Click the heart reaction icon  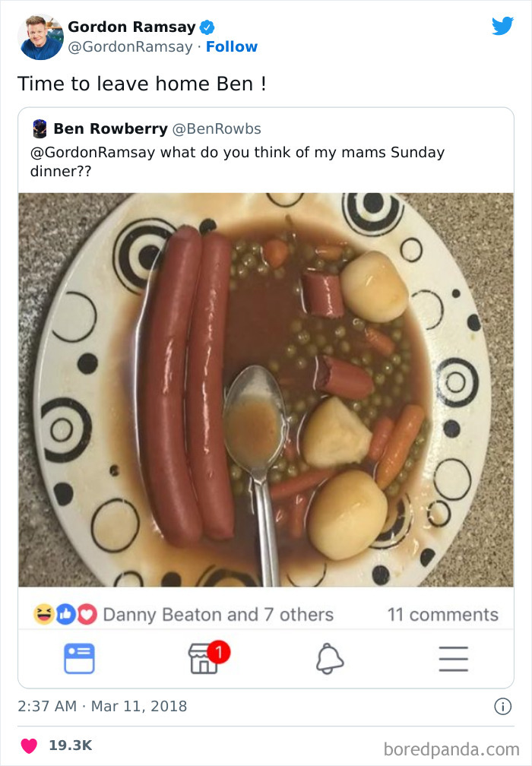pos(87,615)
